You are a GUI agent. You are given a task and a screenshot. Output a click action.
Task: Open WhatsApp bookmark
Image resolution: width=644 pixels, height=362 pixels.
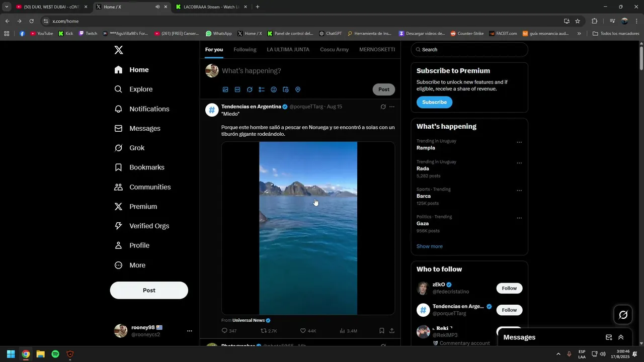[x=219, y=34]
